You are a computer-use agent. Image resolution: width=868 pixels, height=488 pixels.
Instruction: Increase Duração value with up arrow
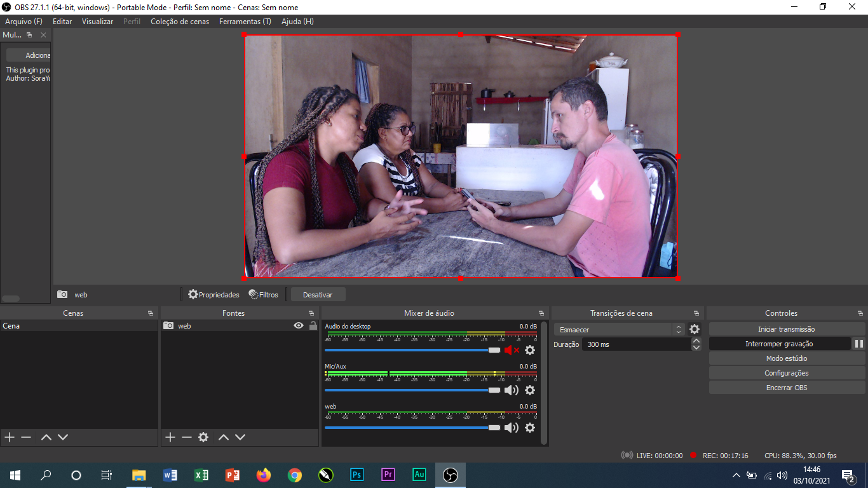coord(696,341)
